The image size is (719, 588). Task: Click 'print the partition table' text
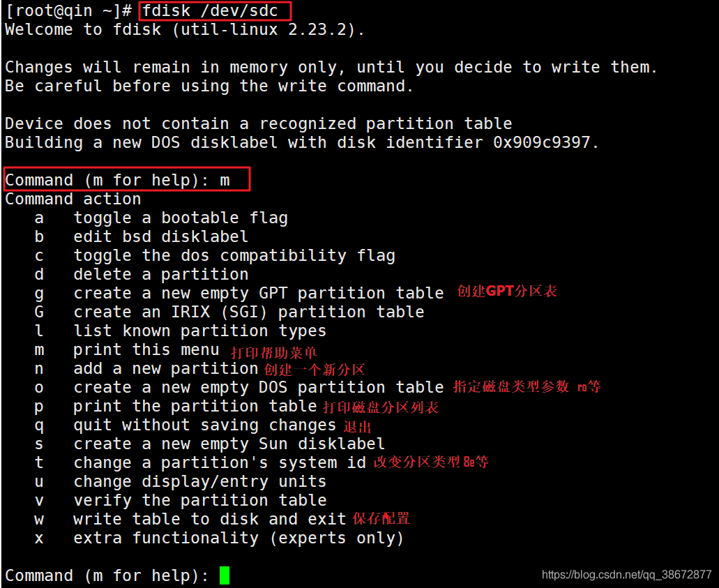195,407
